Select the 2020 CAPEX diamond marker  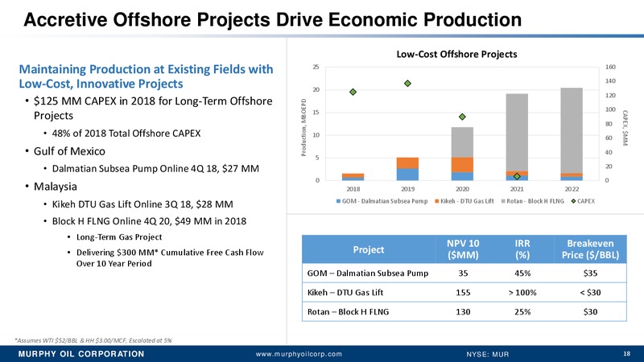pos(462,117)
